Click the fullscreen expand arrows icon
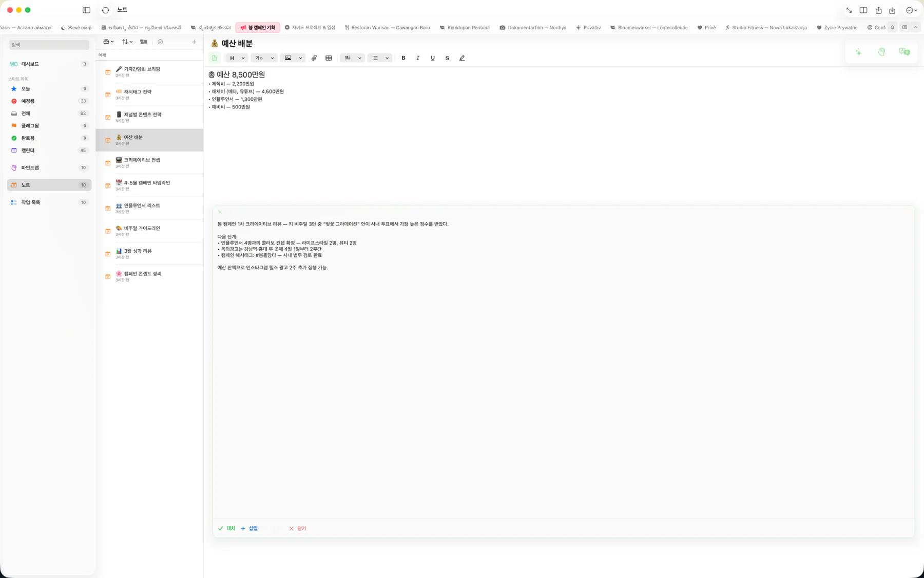 pos(849,10)
